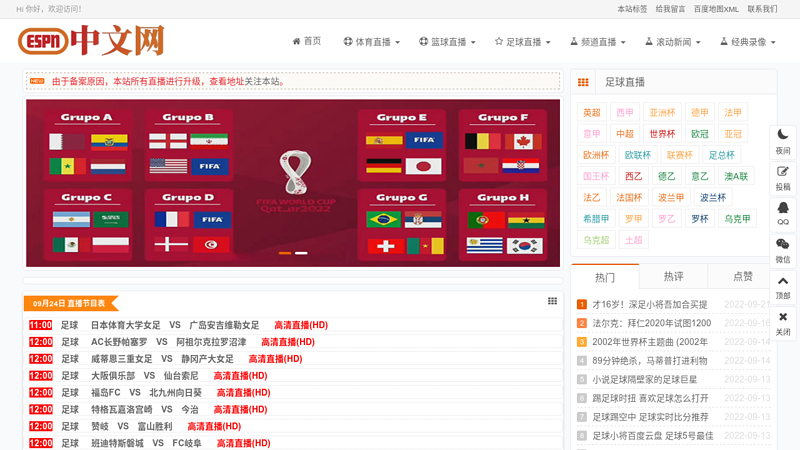Viewport: 800px width, 450px height.
Task: Select the 法国杯 tag
Action: pos(629,197)
